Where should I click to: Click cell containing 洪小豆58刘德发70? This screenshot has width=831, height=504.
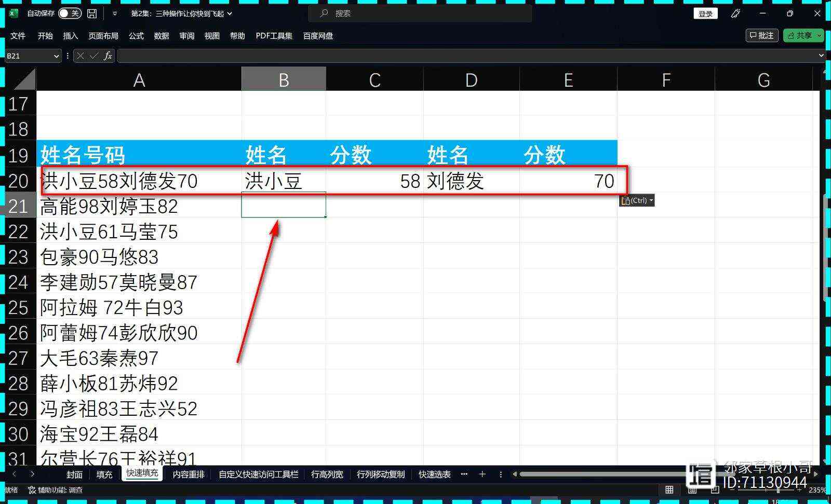(x=139, y=181)
